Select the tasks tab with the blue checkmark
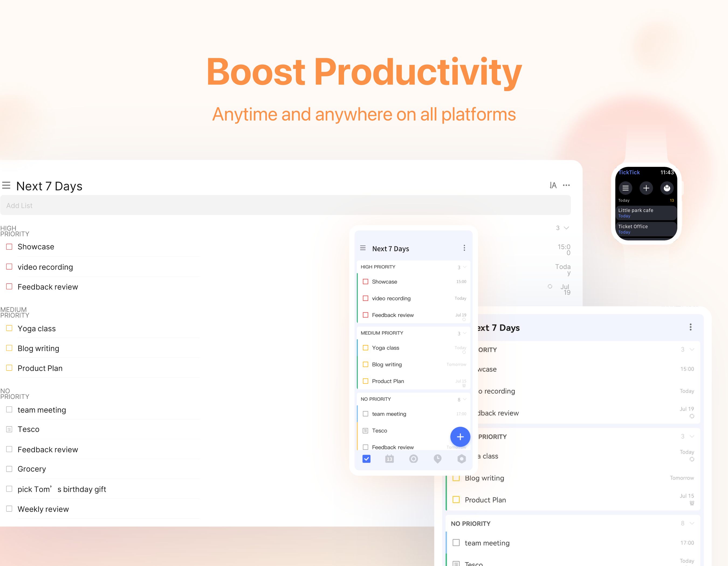This screenshot has width=728, height=566. click(x=366, y=459)
